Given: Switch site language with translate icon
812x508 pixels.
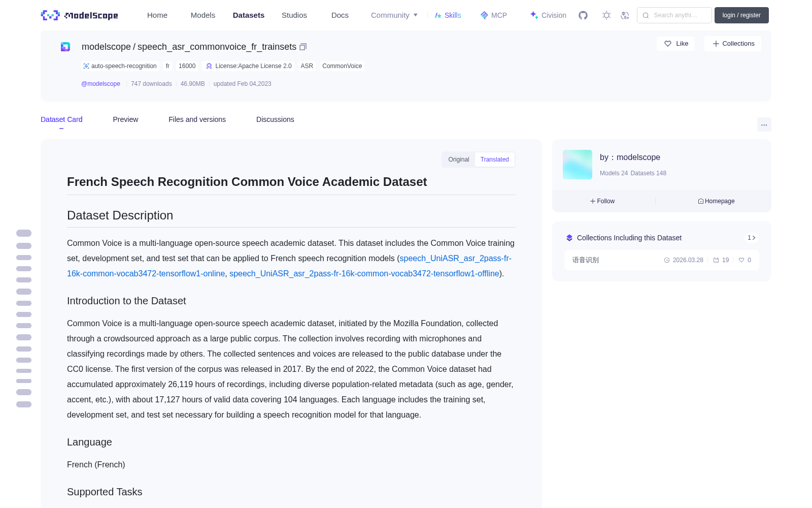Looking at the screenshot, I should click(625, 15).
